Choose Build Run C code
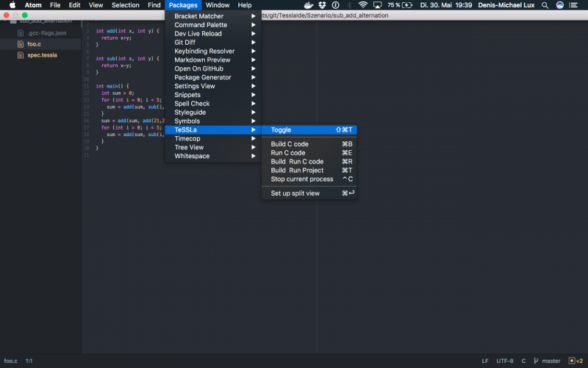588x368 pixels. click(309, 161)
